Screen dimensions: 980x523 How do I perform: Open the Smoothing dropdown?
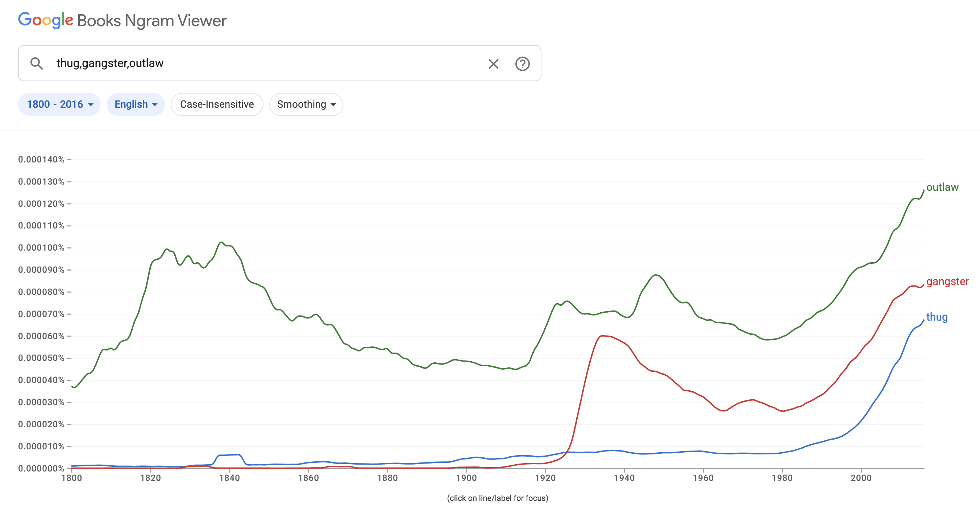(306, 104)
